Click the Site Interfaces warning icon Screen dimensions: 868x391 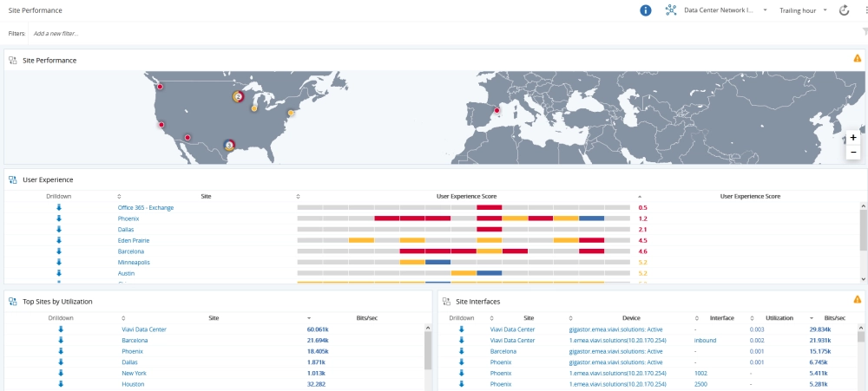point(858,300)
